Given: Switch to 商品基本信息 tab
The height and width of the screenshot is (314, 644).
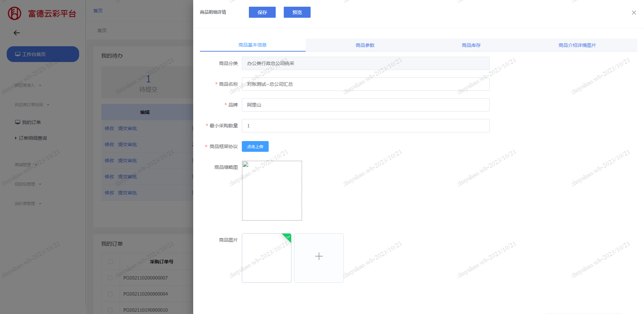Looking at the screenshot, I should coord(253,45).
